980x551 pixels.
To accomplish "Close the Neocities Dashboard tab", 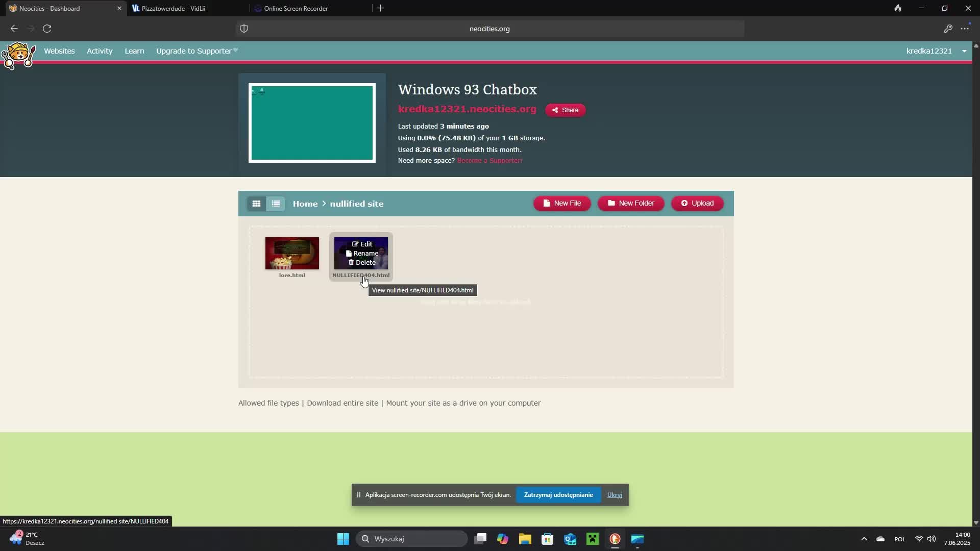I will (119, 8).
